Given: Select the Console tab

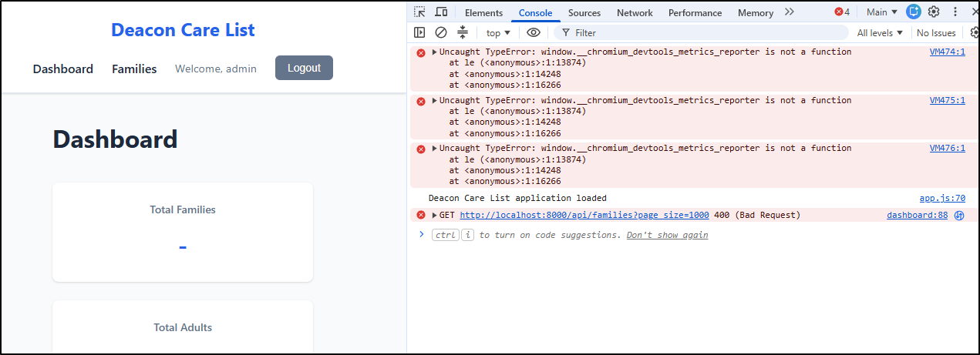Looking at the screenshot, I should tap(535, 12).
